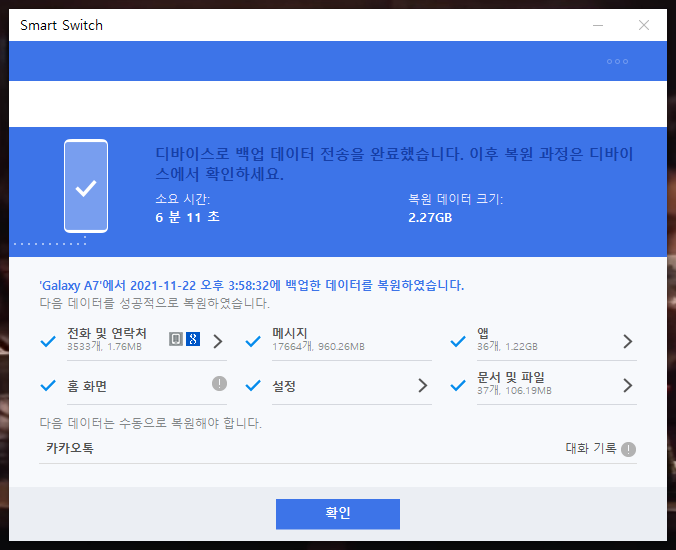Click the 설정 checkmark
Viewport: 676px width, 550px height.
point(253,386)
